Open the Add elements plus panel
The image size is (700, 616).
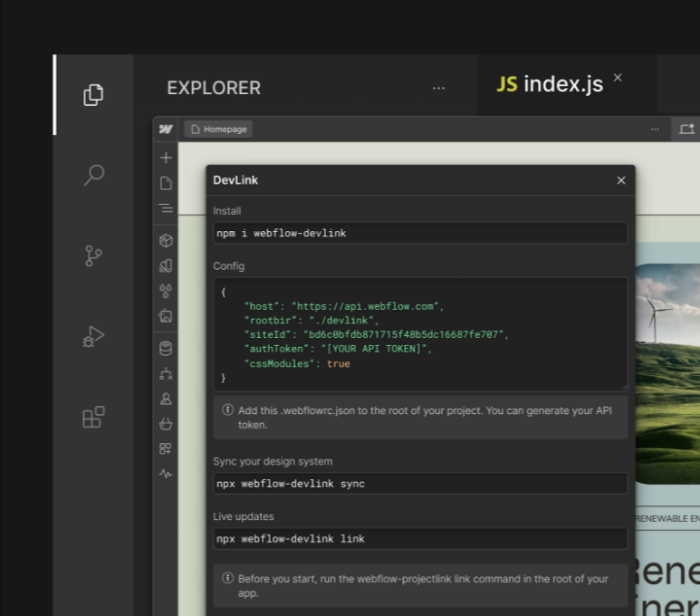click(x=166, y=158)
